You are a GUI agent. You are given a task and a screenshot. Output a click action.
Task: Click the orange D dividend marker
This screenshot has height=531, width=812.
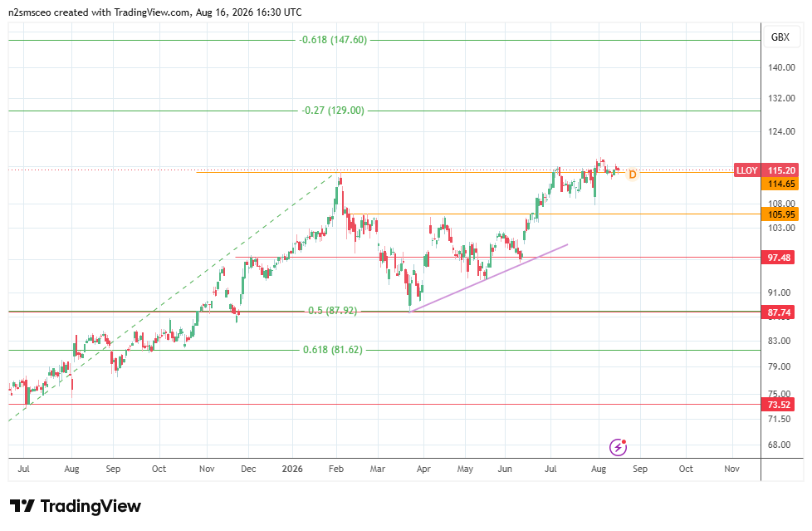coord(633,175)
